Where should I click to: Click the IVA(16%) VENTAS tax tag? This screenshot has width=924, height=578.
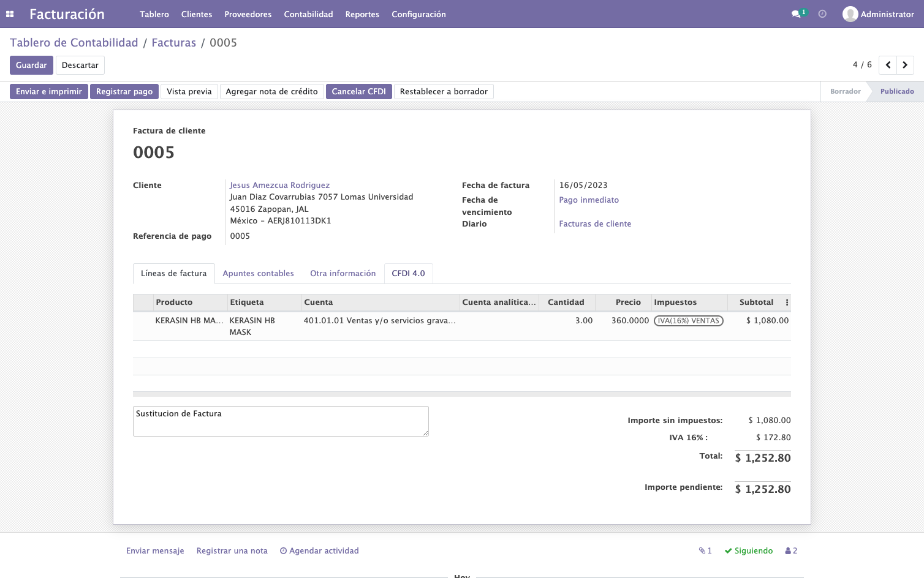tap(689, 321)
